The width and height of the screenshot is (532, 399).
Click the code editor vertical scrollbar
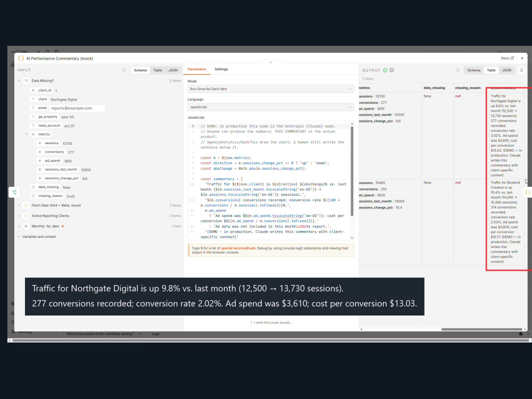(352, 171)
